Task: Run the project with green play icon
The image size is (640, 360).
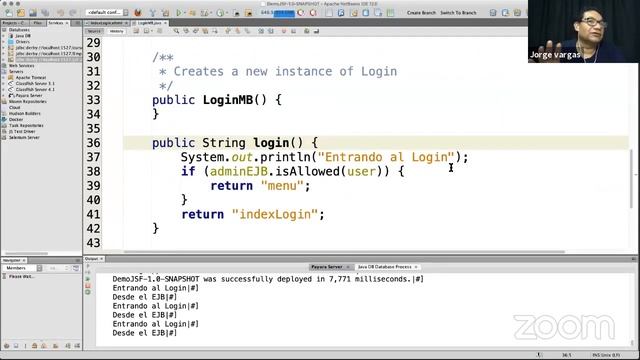Action: (179, 13)
